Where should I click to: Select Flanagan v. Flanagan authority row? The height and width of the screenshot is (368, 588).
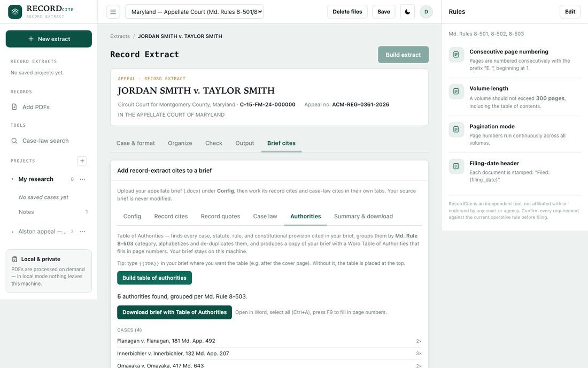(269, 341)
